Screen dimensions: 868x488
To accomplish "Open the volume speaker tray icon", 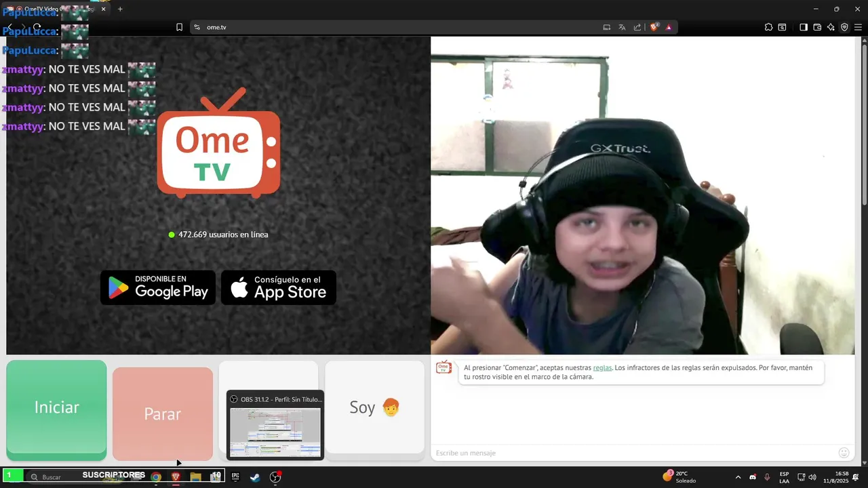I will (812, 477).
